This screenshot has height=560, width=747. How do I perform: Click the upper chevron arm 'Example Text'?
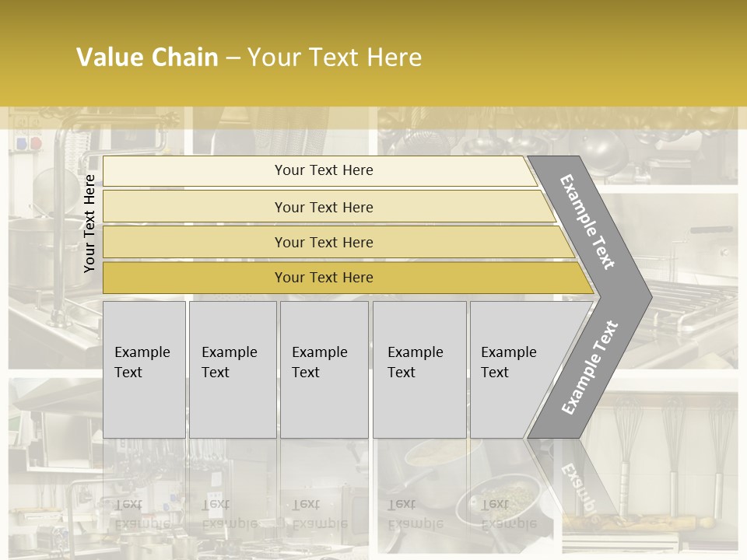coord(587,222)
